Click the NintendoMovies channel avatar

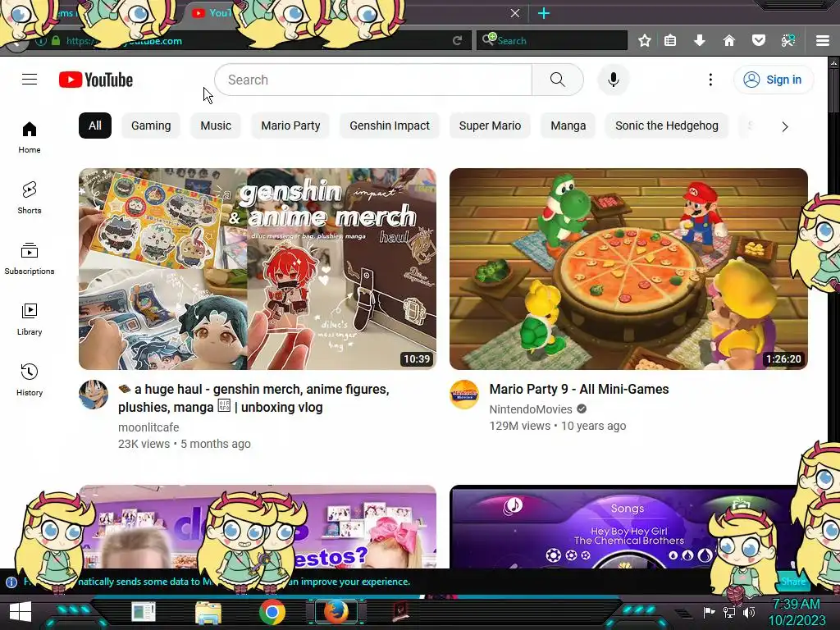(x=464, y=395)
